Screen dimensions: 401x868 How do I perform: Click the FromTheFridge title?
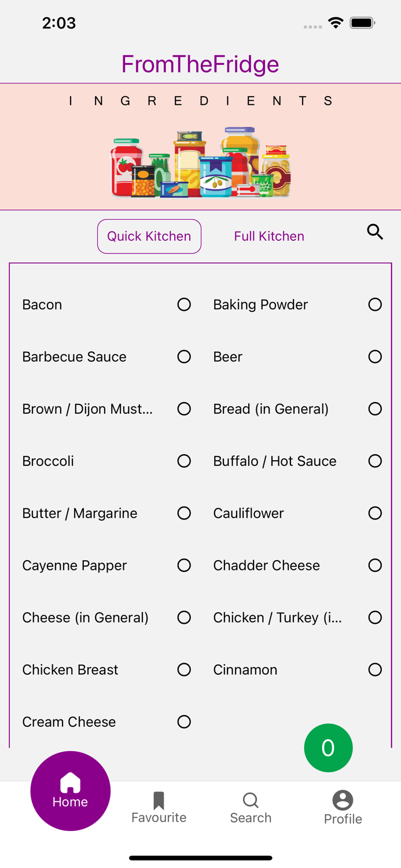[200, 64]
